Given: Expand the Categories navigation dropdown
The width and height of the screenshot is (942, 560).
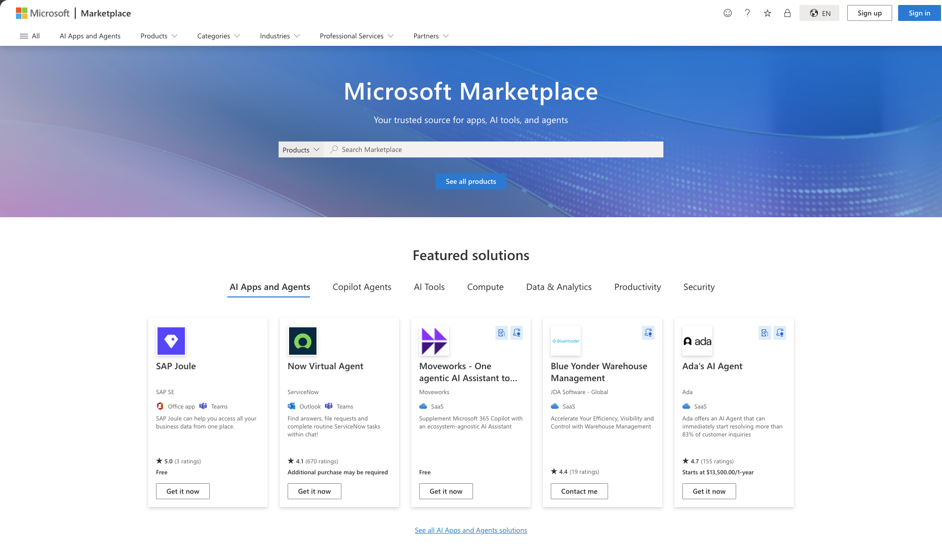Looking at the screenshot, I should [x=219, y=36].
